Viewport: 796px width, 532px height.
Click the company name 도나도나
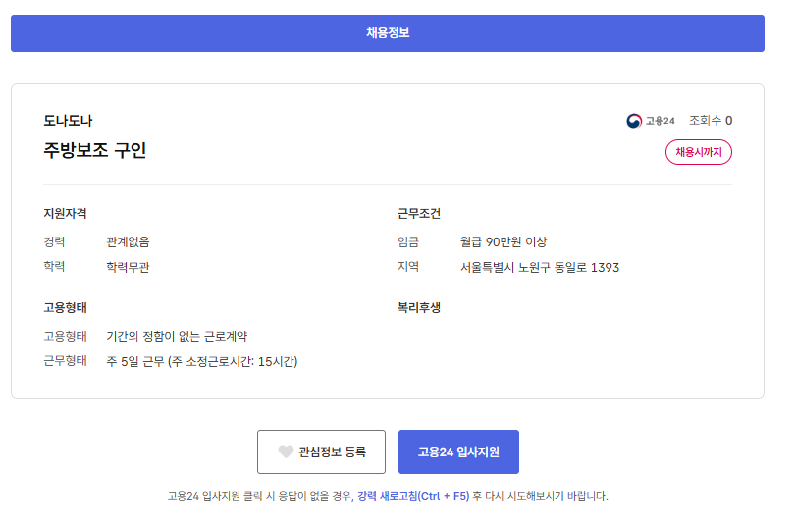68,121
